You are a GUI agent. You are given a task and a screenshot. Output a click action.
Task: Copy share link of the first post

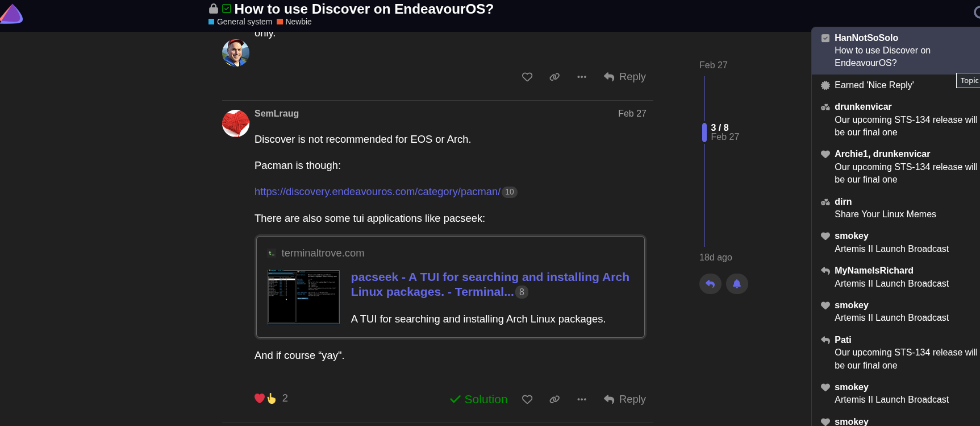(x=554, y=77)
